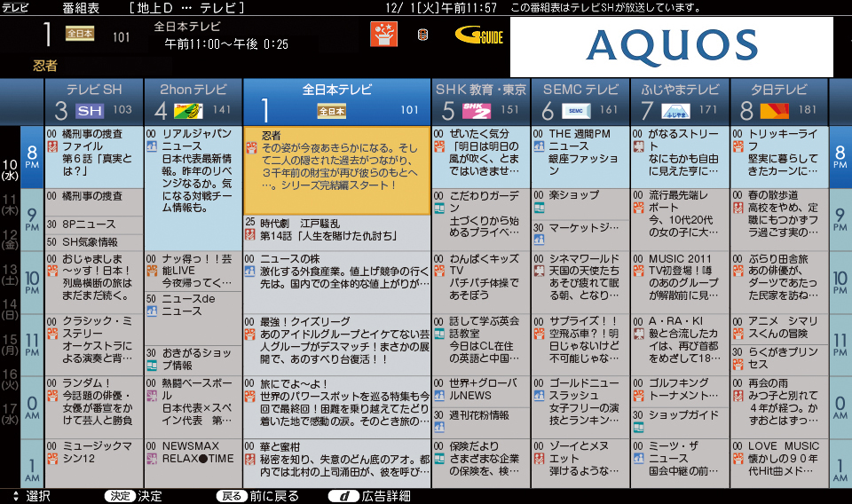Click the genre icon of THE 週間PMニュース
The height and width of the screenshot is (504, 852).
[x=539, y=146]
